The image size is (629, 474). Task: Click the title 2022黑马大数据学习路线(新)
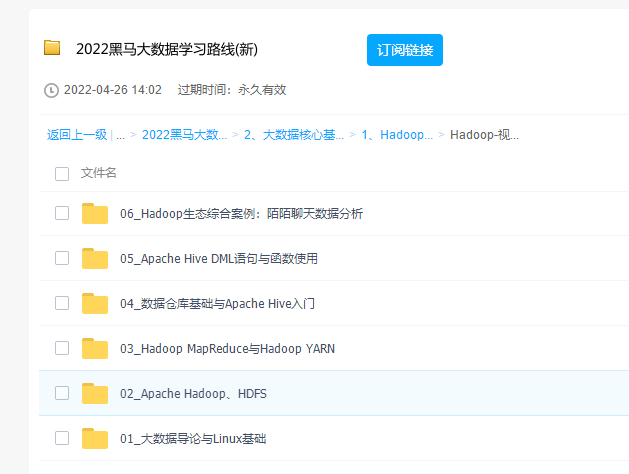pos(167,49)
